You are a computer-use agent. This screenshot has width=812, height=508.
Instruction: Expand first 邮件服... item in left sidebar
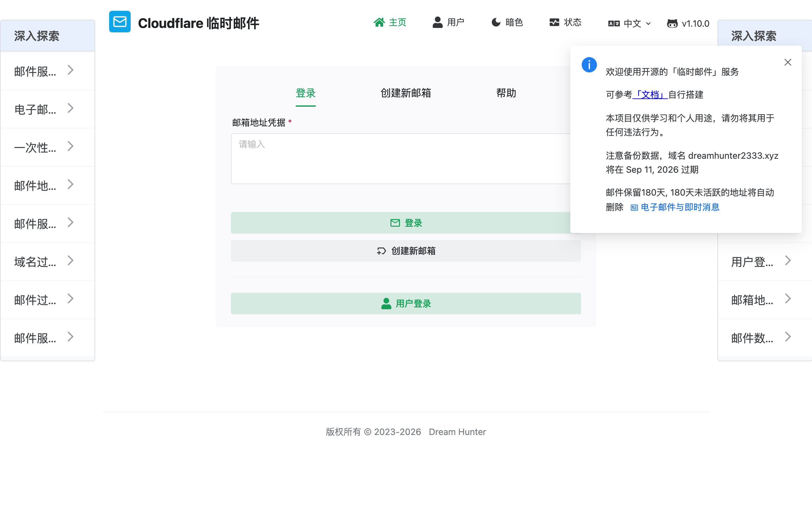(48, 71)
